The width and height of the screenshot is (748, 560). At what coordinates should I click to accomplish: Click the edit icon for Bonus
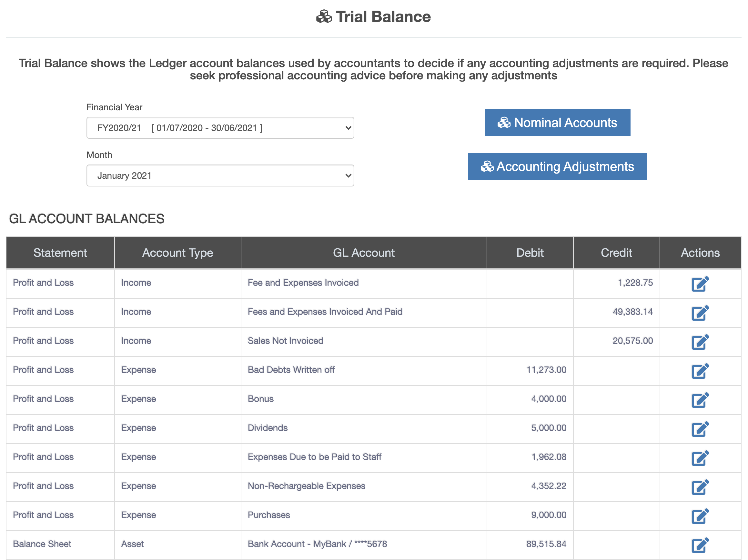(x=700, y=400)
